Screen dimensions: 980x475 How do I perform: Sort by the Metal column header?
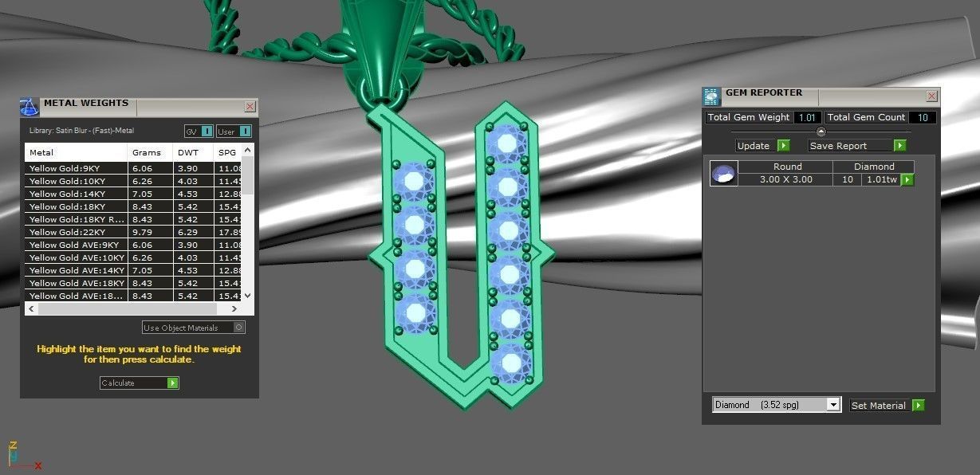point(77,152)
